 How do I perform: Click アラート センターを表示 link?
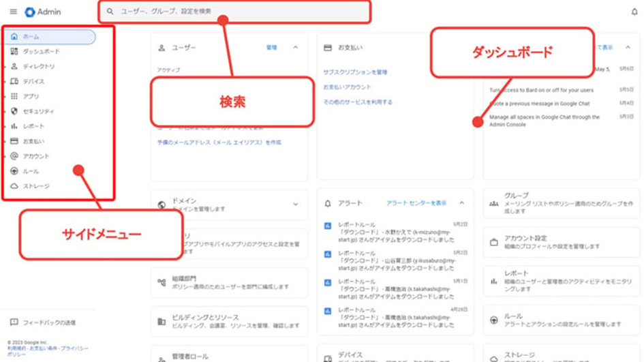416,203
